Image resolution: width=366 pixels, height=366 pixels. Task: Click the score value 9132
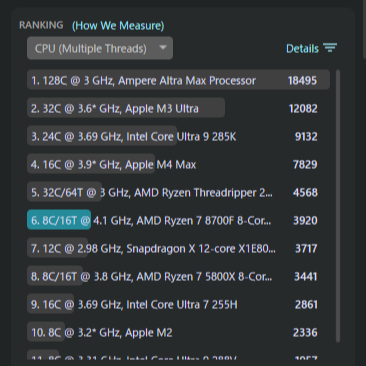tap(306, 137)
